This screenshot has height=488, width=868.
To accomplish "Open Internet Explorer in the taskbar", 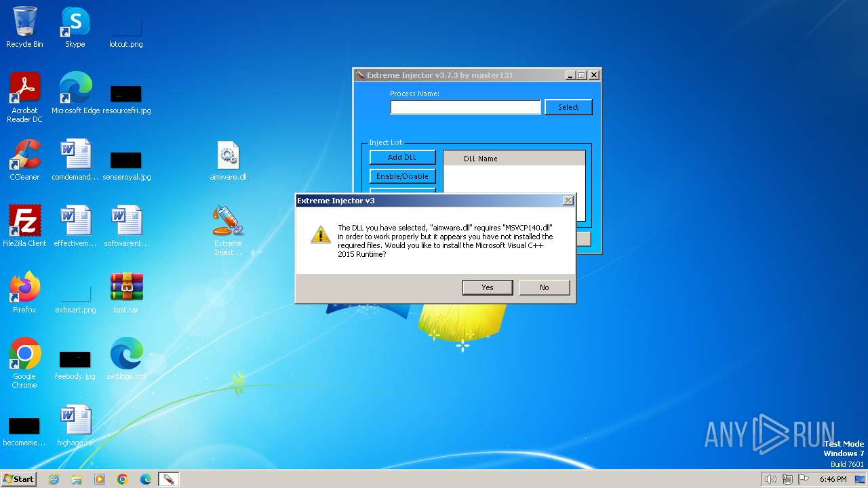I will pos(54,479).
